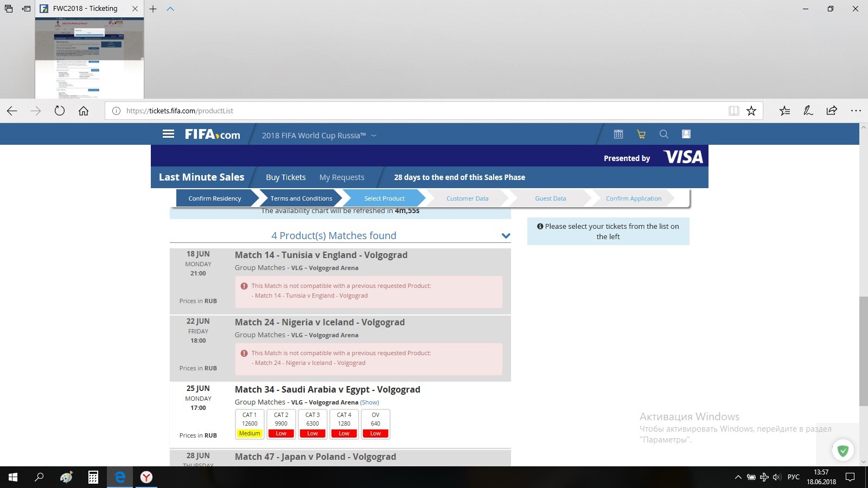
Task: Click the Show link for Volgograd Arena
Action: click(x=369, y=402)
